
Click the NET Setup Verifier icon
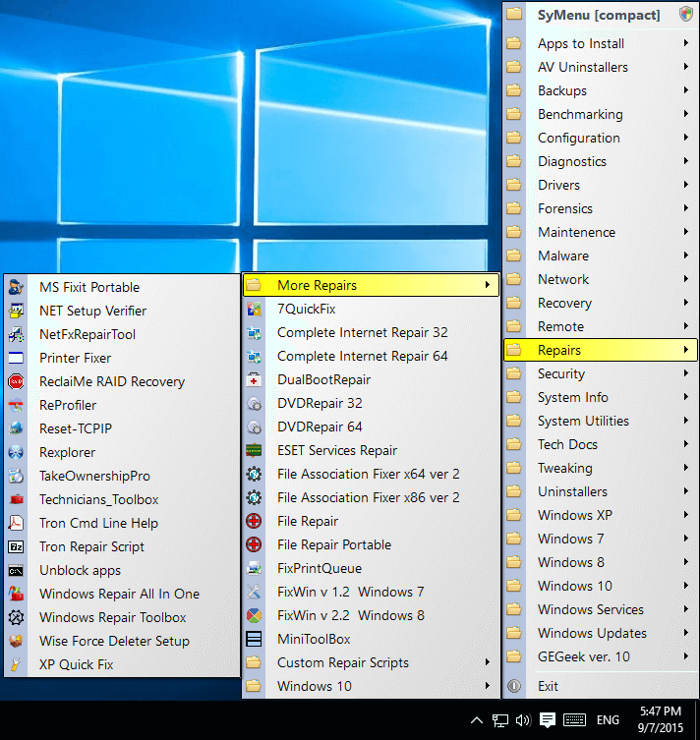[x=16, y=311]
